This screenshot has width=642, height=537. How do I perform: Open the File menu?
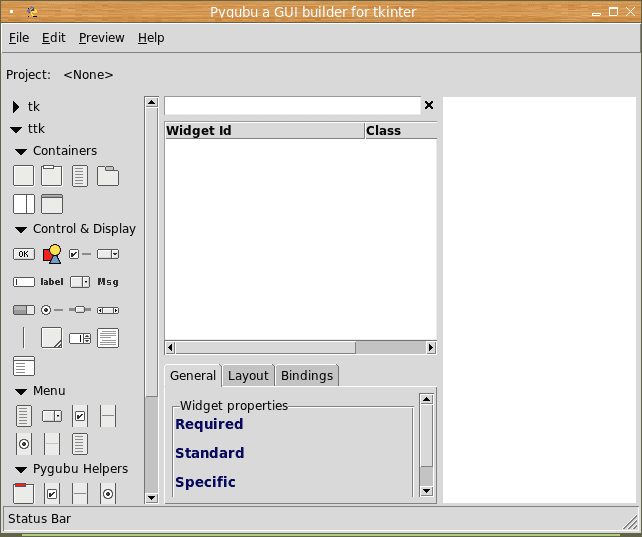click(x=19, y=38)
